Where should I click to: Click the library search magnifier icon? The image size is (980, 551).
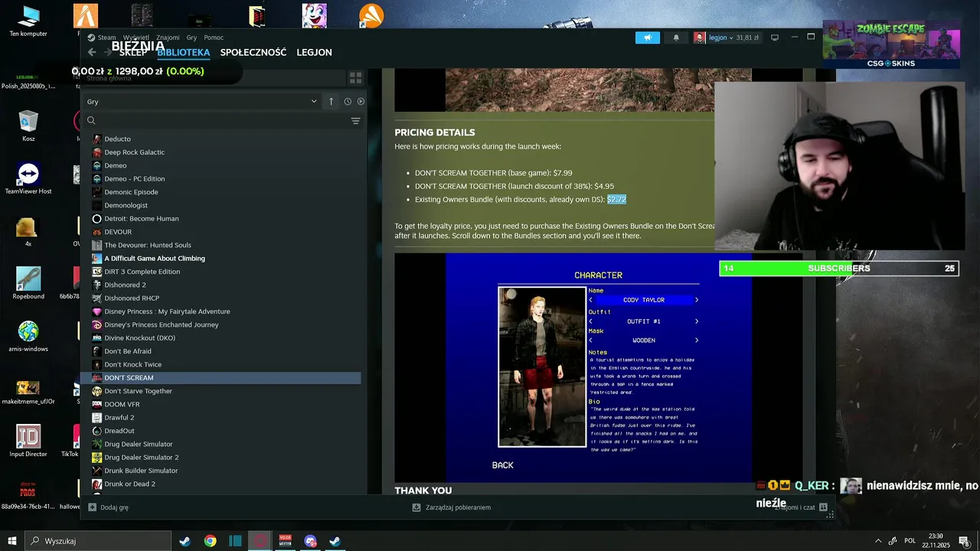[x=91, y=120]
